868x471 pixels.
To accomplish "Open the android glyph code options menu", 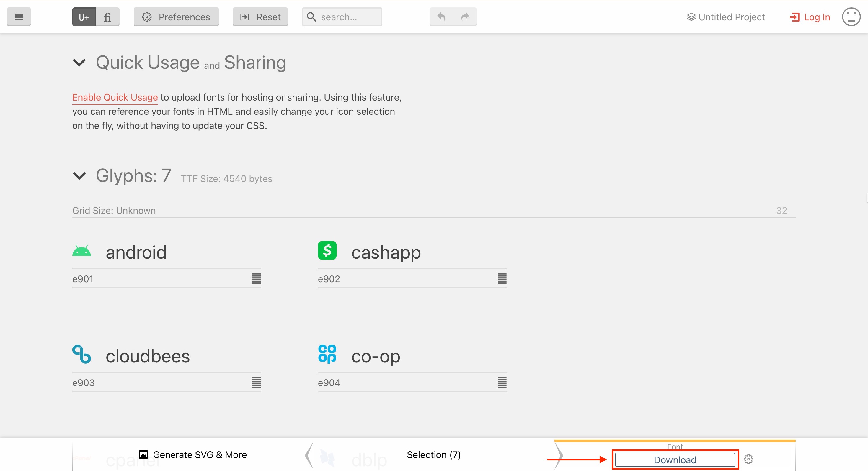I will pyautogui.click(x=257, y=279).
